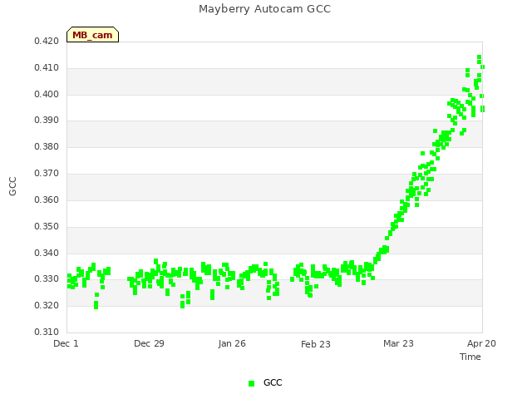Click the 0.320 y-axis value
The height and width of the screenshot is (399, 532).
[47, 305]
